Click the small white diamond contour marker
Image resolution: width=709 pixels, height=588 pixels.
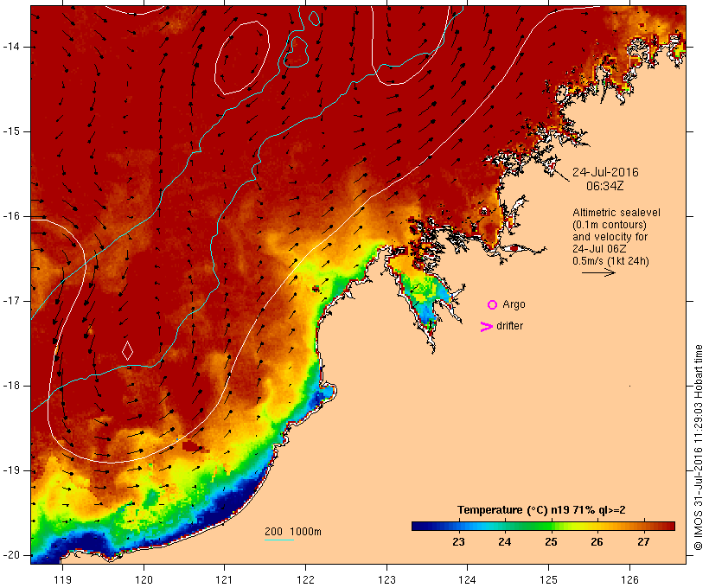(x=127, y=350)
